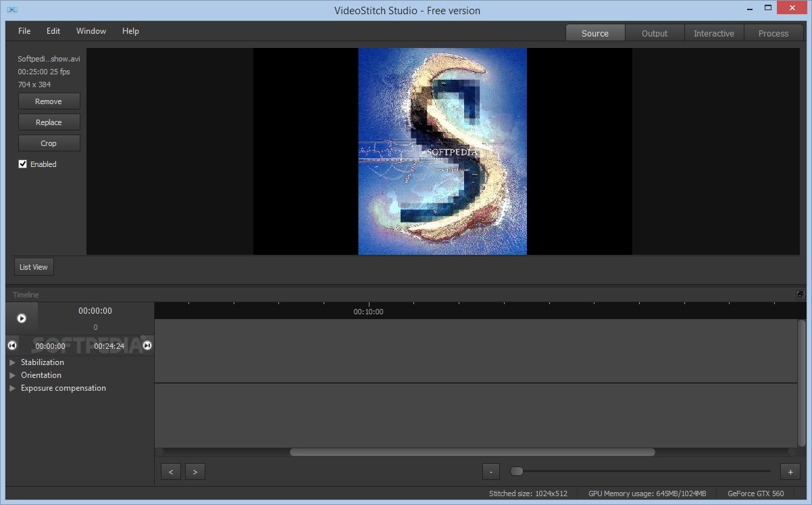Click the timeline zoom slider handle
The height and width of the screenshot is (505, 812).
click(x=517, y=471)
